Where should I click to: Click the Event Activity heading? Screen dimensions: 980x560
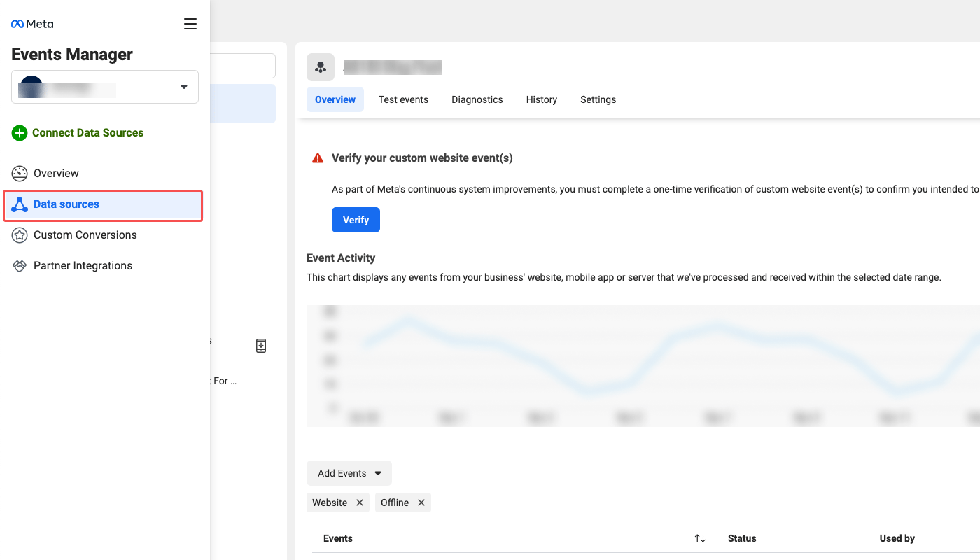341,258
